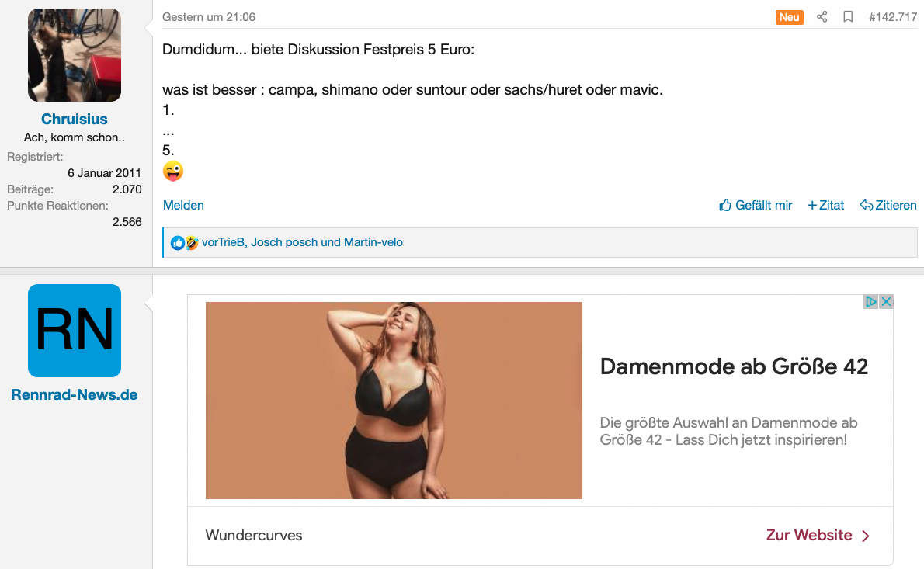Click the AdChoices triangle icon
924x569 pixels.
pos(871,302)
